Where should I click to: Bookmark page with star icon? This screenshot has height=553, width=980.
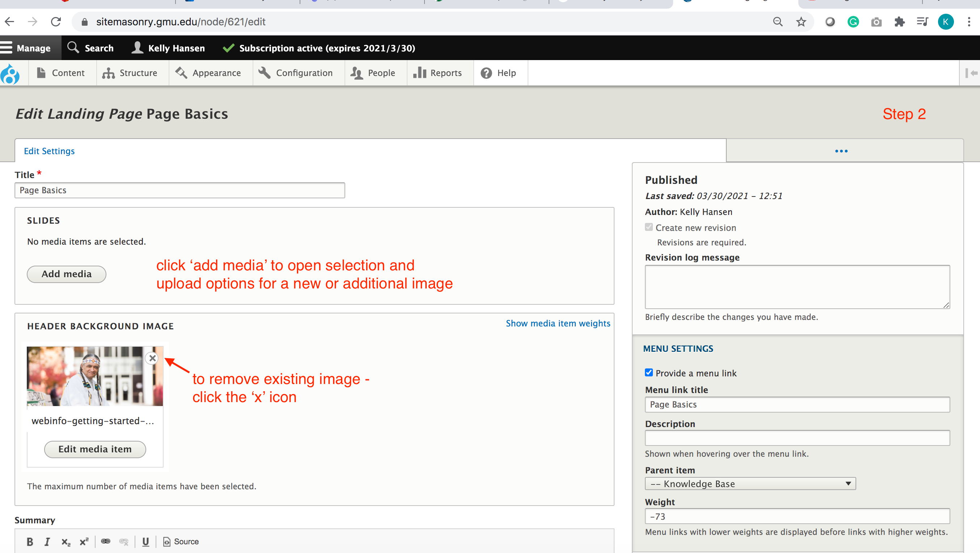coord(801,22)
